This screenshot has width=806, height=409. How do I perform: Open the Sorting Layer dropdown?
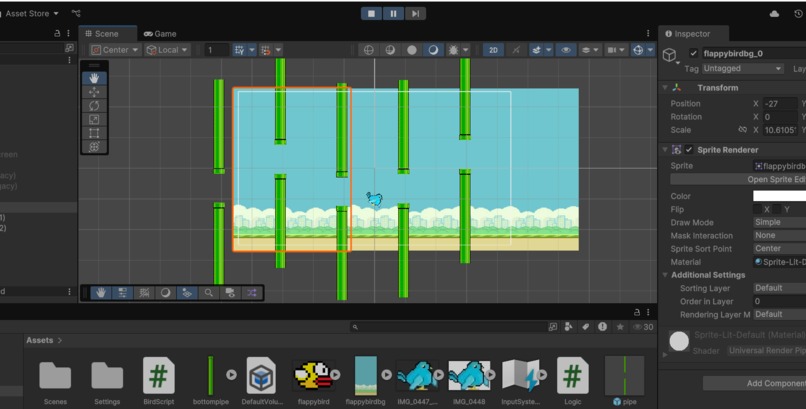(779, 288)
